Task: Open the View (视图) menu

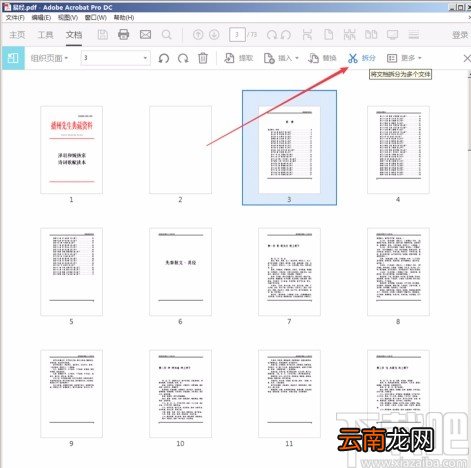Action: pyautogui.click(x=68, y=17)
